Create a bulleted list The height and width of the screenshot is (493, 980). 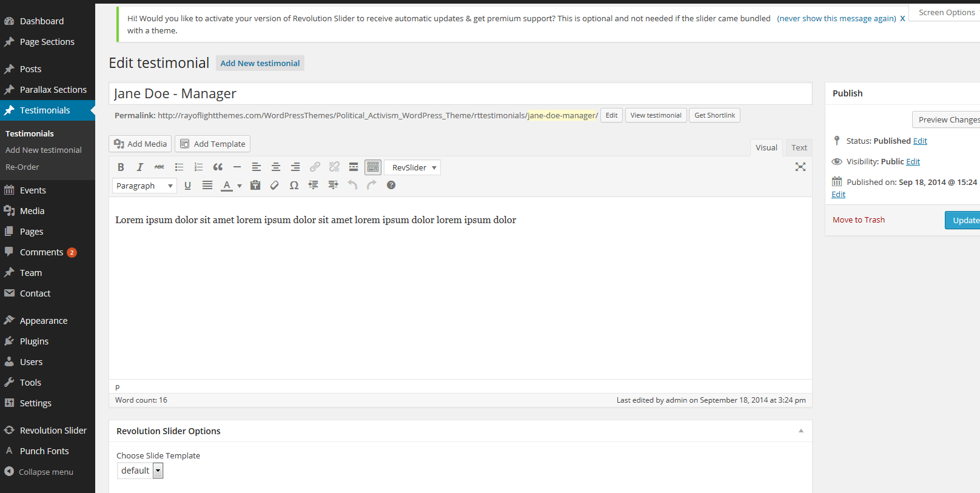click(x=179, y=167)
